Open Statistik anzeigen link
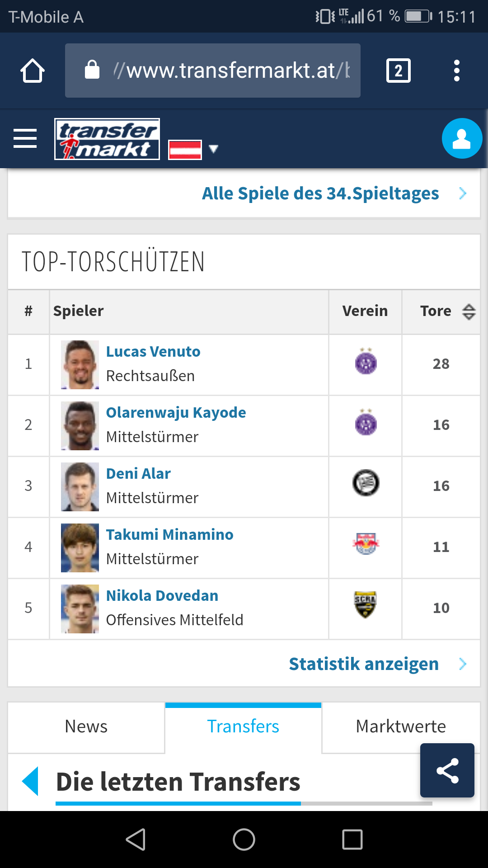This screenshot has height=868, width=488. click(x=364, y=664)
